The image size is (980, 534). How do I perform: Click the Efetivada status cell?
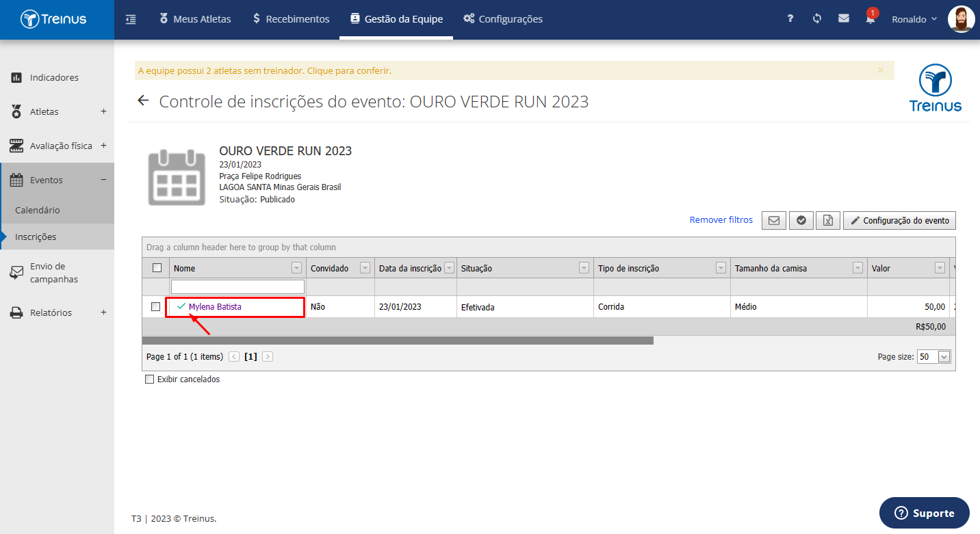pyautogui.click(x=525, y=307)
